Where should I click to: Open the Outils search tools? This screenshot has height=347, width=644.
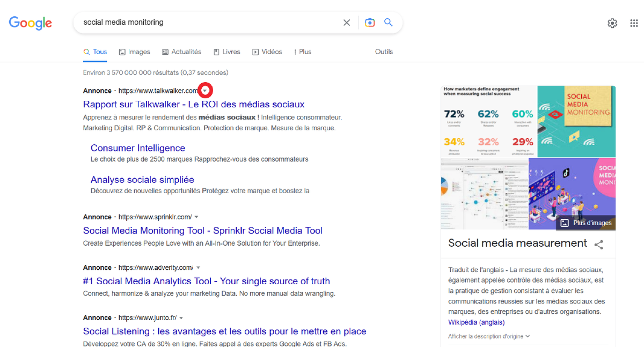click(x=384, y=52)
